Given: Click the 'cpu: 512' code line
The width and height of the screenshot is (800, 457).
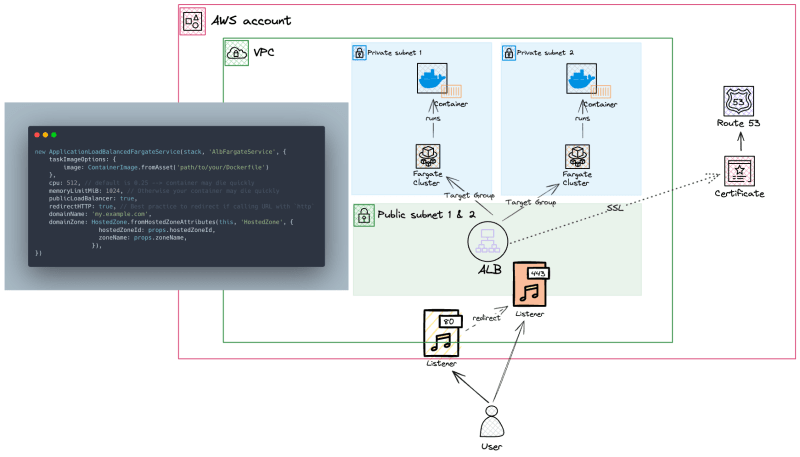Looking at the screenshot, I should (x=152, y=183).
